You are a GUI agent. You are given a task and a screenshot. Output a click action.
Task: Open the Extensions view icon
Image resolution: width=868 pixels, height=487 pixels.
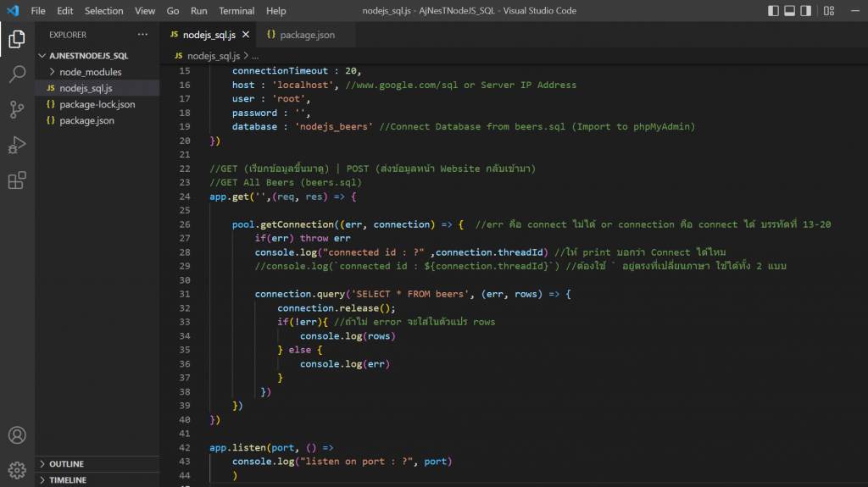[17, 180]
